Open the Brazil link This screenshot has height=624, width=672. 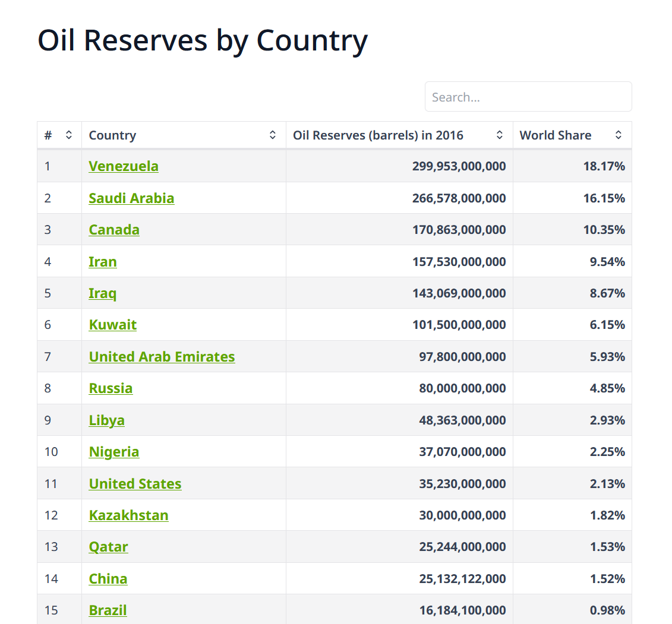[x=108, y=610]
